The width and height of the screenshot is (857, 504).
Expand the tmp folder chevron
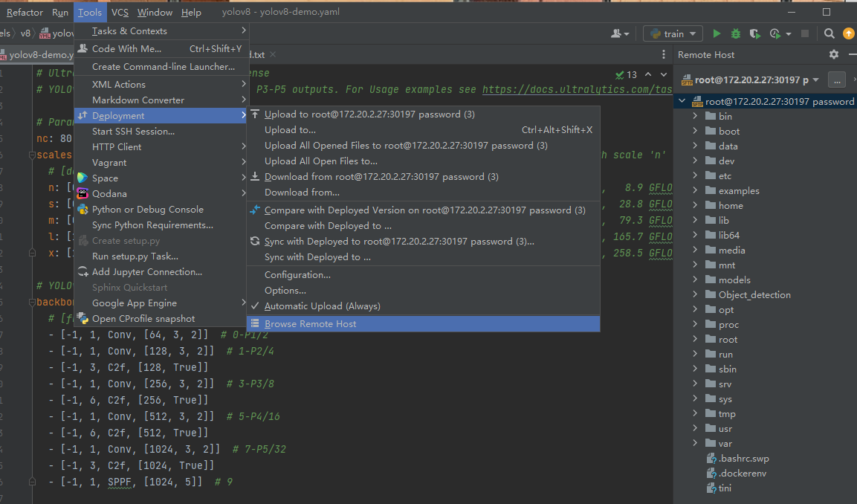point(695,414)
